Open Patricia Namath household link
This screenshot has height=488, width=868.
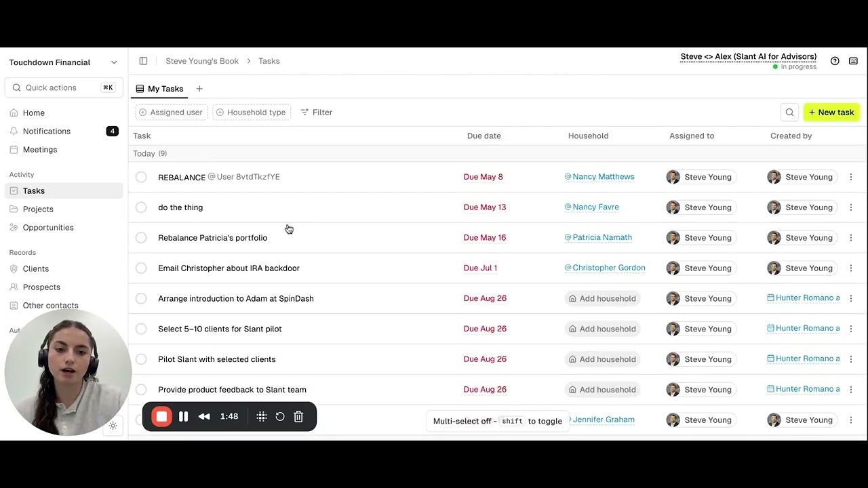point(598,237)
